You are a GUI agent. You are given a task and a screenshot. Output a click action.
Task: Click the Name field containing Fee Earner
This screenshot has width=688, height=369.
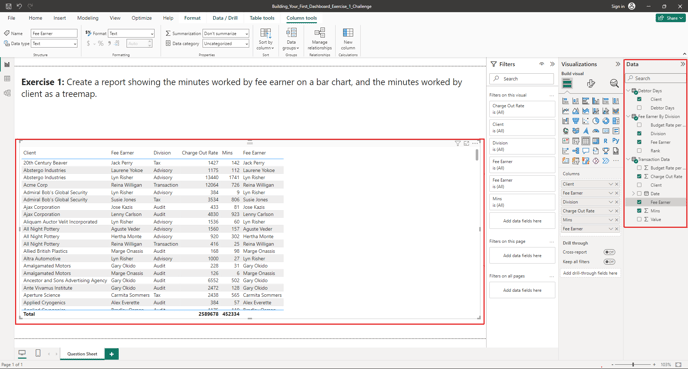click(x=54, y=33)
